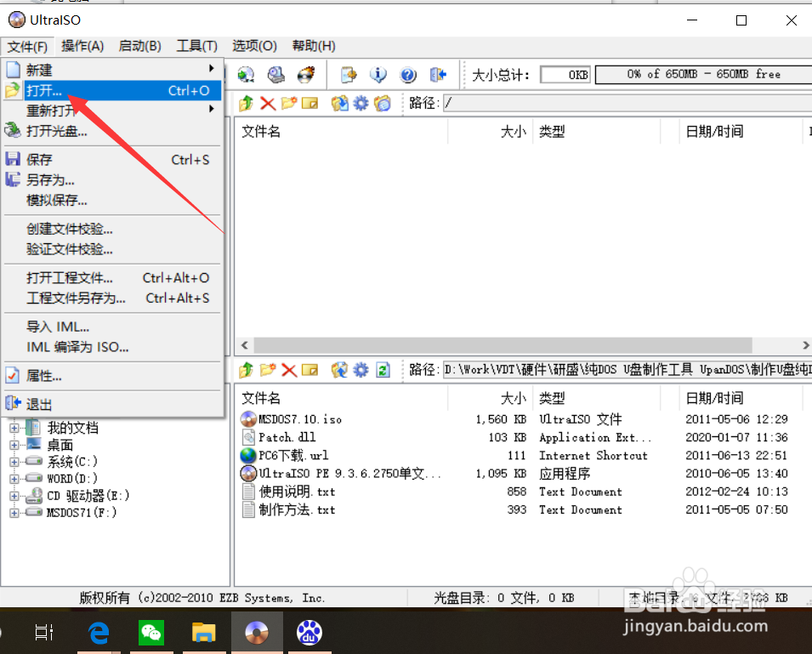Click the red X delete icon in lower pane
The height and width of the screenshot is (654, 812).
pyautogui.click(x=289, y=370)
